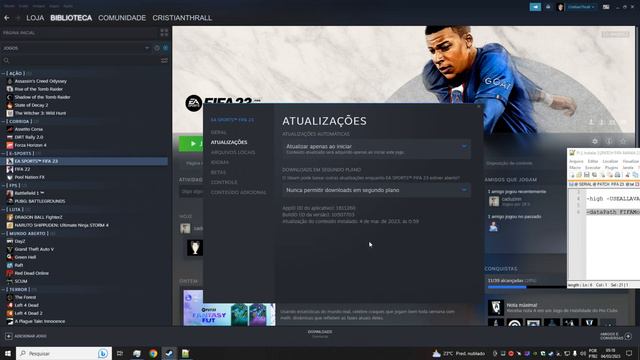This screenshot has width=640, height=360.
Task: Open the background downloads dropdown
Action: (x=376, y=190)
